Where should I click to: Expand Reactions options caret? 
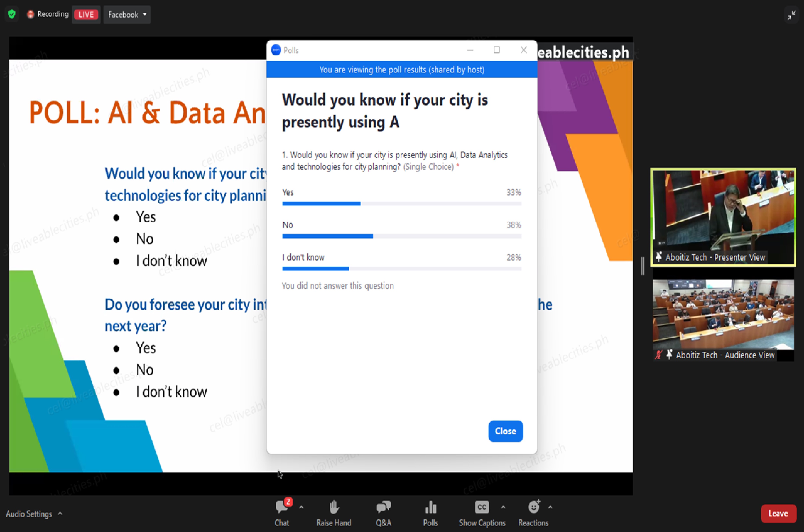pos(550,508)
